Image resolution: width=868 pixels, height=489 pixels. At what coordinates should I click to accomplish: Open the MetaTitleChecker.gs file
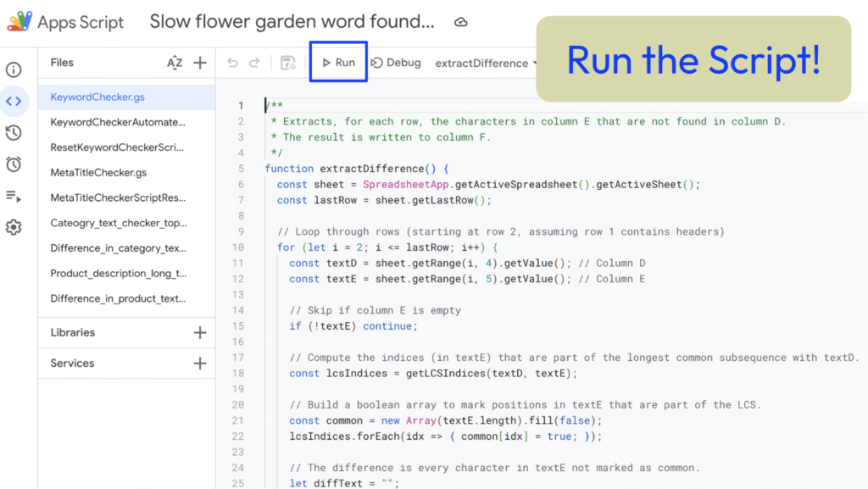(98, 173)
